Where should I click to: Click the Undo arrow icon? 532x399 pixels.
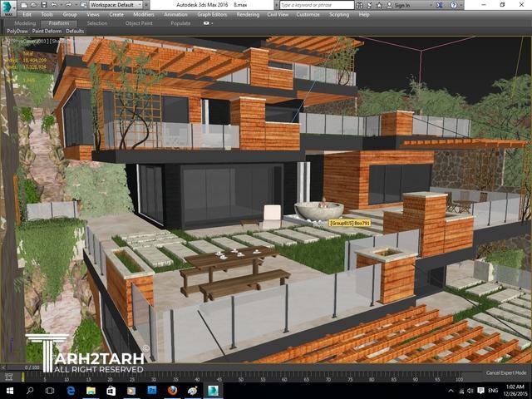click(53, 5)
